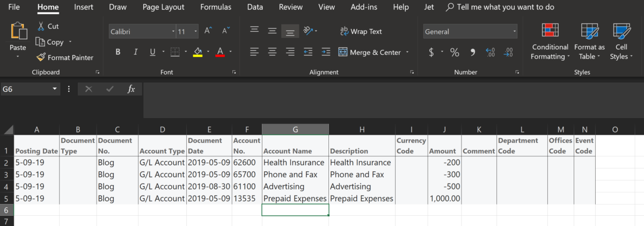Center text horizontally
The width and height of the screenshot is (644, 226).
coord(272,52)
